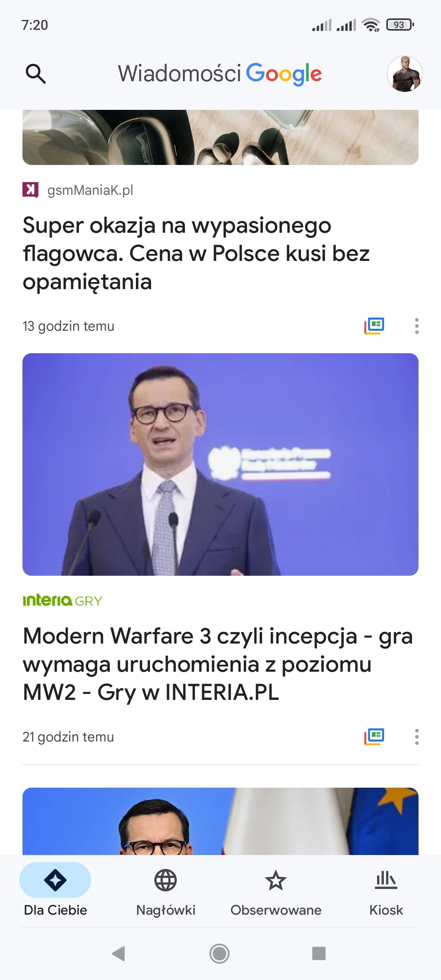This screenshot has width=441, height=980.
Task: Open full coverage icon for the gsmManiaK article
Action: [374, 326]
